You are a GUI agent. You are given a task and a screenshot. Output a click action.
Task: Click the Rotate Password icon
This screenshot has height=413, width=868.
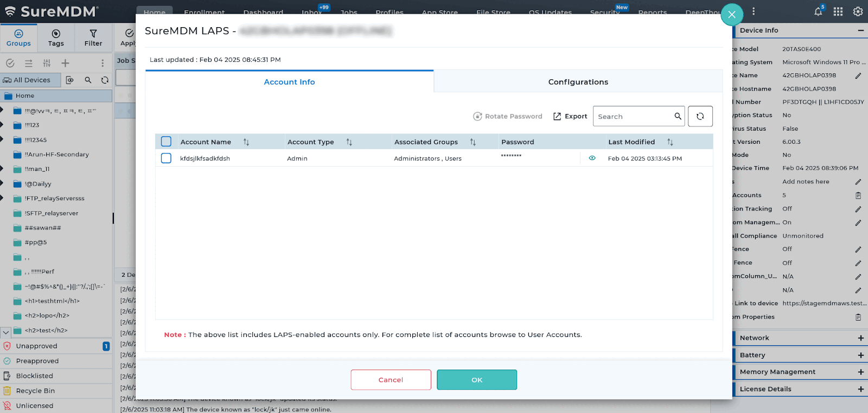(477, 116)
